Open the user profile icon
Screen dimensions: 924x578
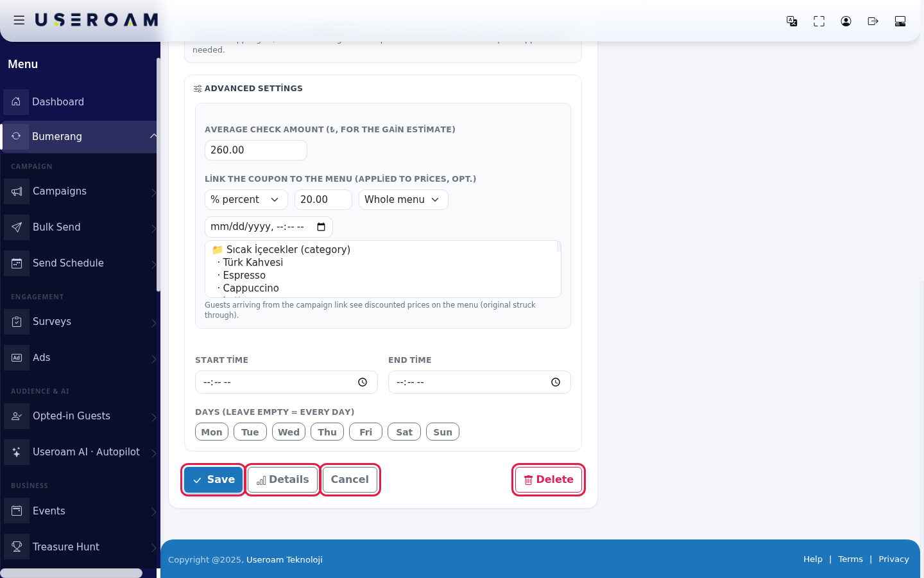pyautogui.click(x=846, y=21)
